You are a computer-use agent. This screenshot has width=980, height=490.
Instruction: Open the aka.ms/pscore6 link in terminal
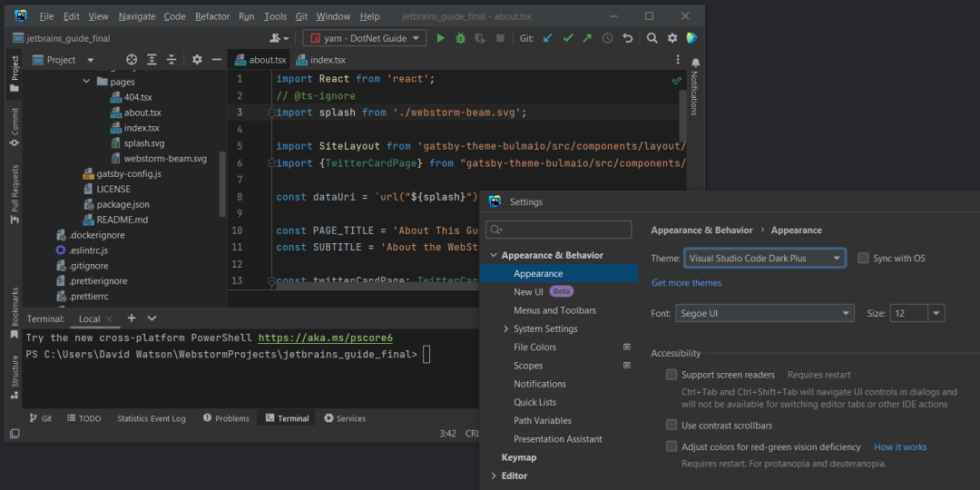click(326, 338)
